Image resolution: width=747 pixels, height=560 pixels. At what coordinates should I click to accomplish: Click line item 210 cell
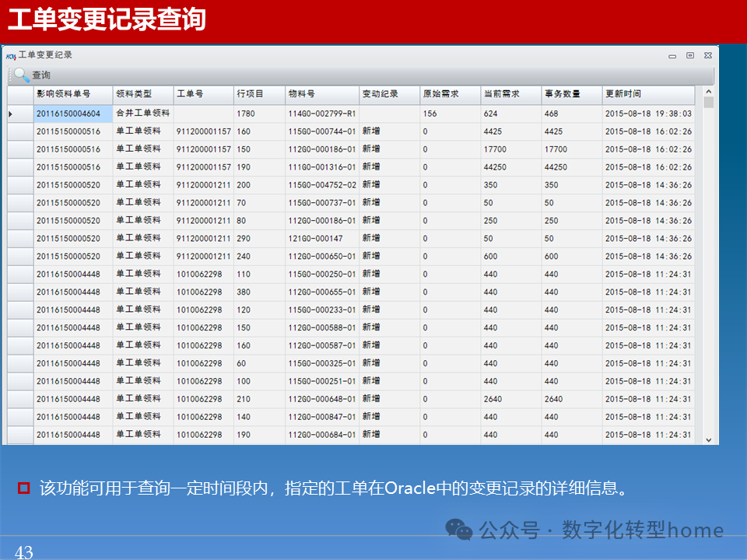click(259, 399)
